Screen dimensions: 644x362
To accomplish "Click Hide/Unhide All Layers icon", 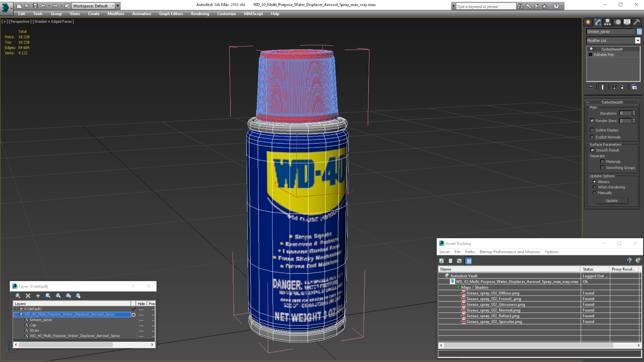I will click(68, 296).
